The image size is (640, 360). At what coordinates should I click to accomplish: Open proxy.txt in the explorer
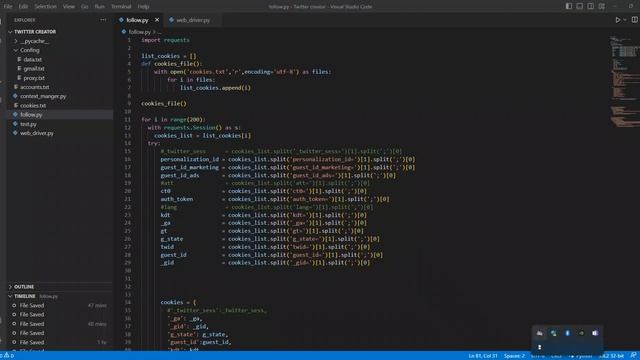coord(34,78)
